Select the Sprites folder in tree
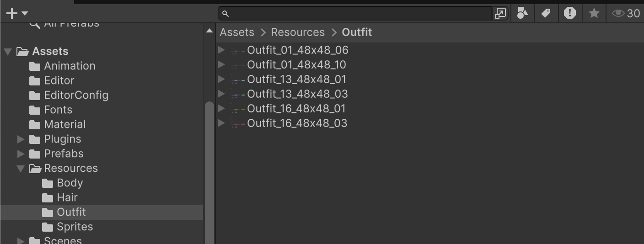The height and width of the screenshot is (244, 644). point(75,227)
